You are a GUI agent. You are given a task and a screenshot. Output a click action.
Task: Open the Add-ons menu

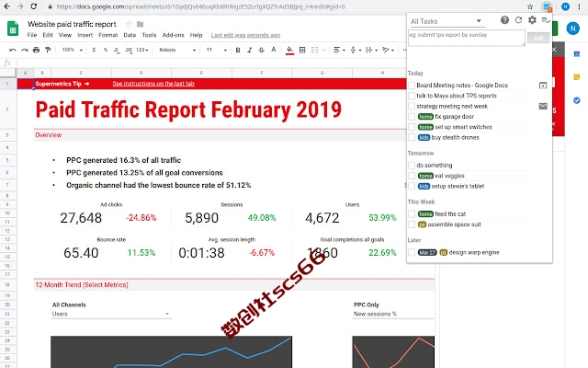point(174,35)
